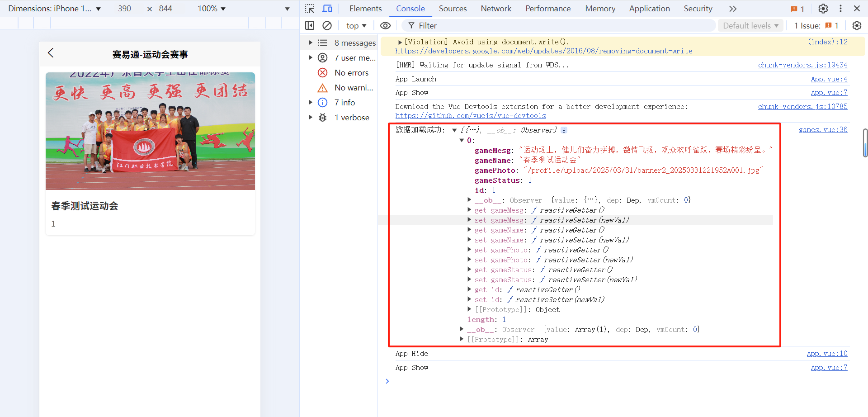Expand set gameName reactiveSetter entry

469,240
